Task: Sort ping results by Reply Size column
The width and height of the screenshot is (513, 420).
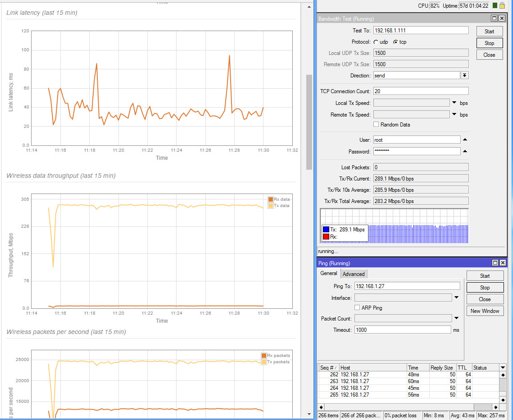Action: tap(443, 368)
